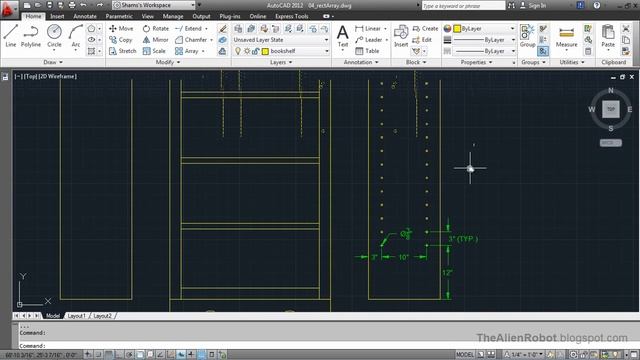Click the block Edit tool
This screenshot has width=640, height=360.
tap(422, 40)
